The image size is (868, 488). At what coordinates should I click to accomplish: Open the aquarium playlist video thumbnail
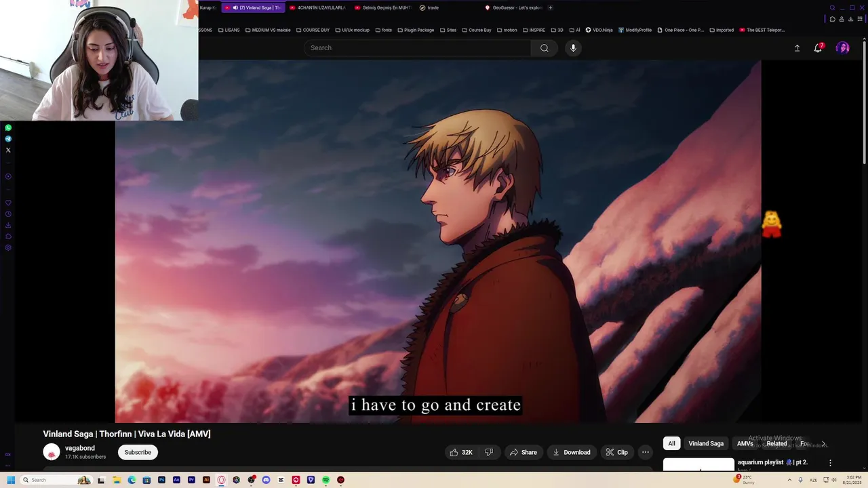coord(698,464)
